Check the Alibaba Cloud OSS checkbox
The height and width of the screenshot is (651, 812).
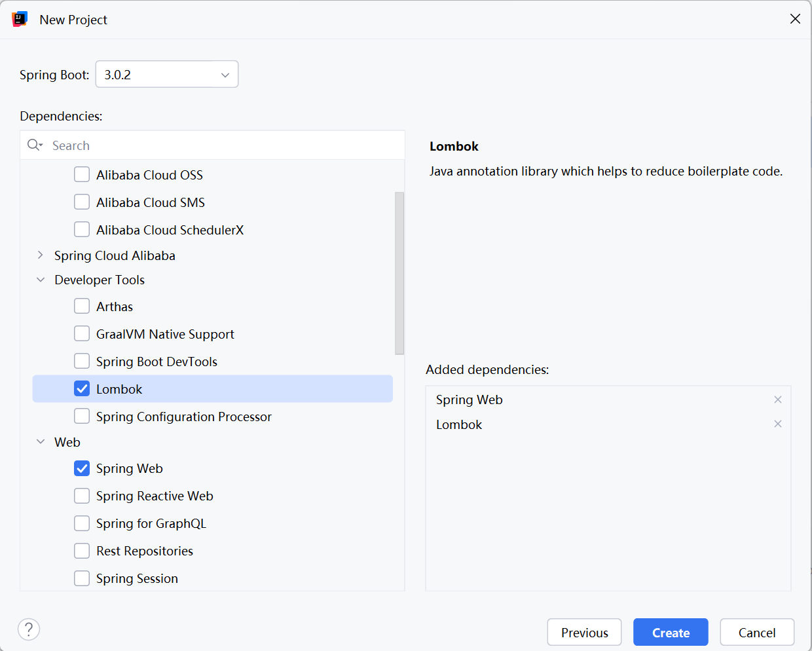82,174
